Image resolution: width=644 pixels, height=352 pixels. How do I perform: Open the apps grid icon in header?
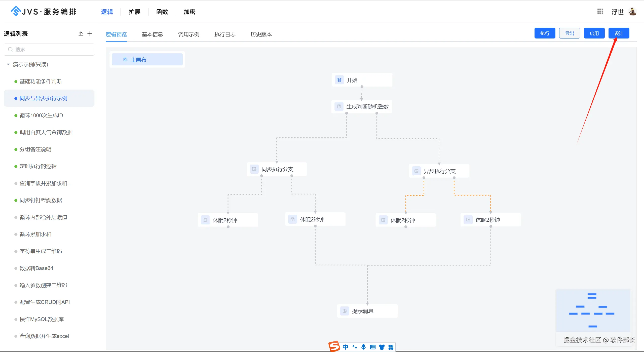click(600, 12)
